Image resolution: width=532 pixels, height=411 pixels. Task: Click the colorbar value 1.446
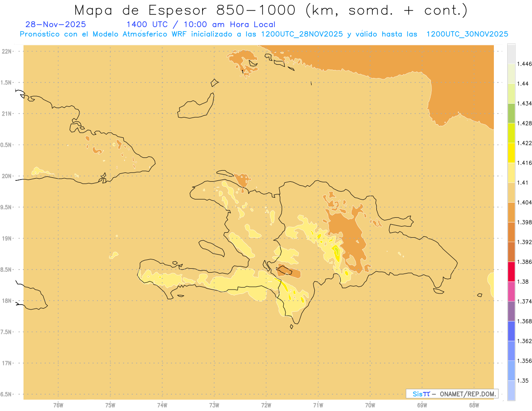pos(524,64)
